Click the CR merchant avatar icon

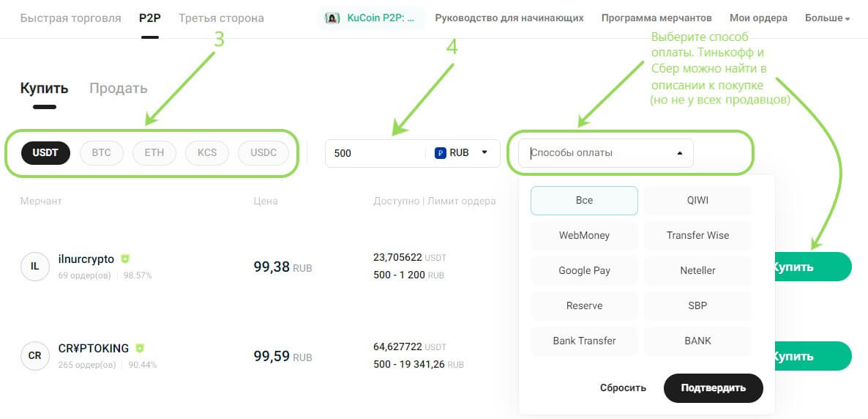click(x=34, y=356)
